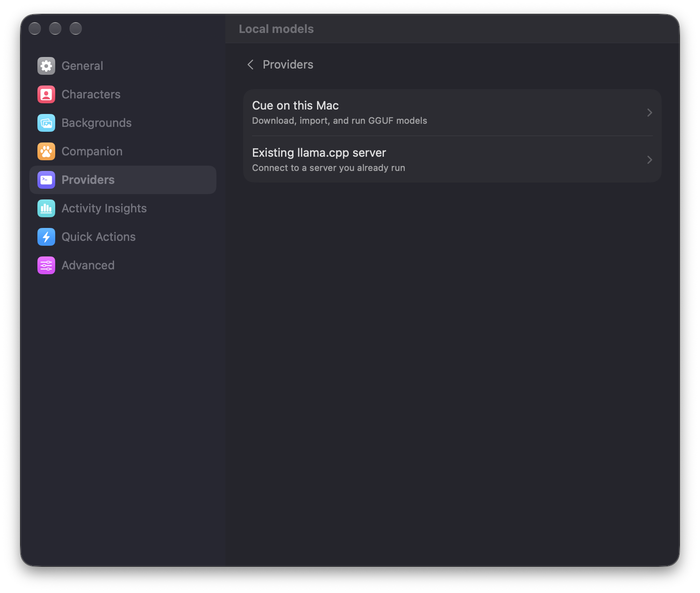Click the Quick Actions lightning icon
700x593 pixels.
[46, 237]
